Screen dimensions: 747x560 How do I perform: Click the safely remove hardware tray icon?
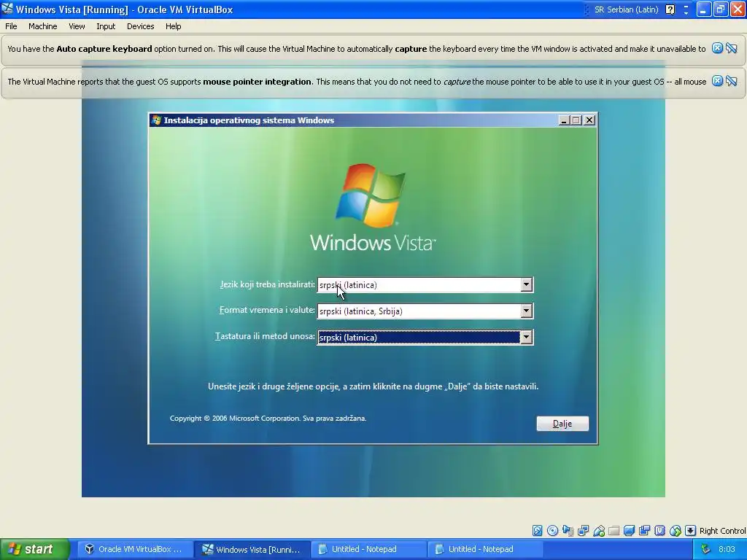click(x=705, y=549)
